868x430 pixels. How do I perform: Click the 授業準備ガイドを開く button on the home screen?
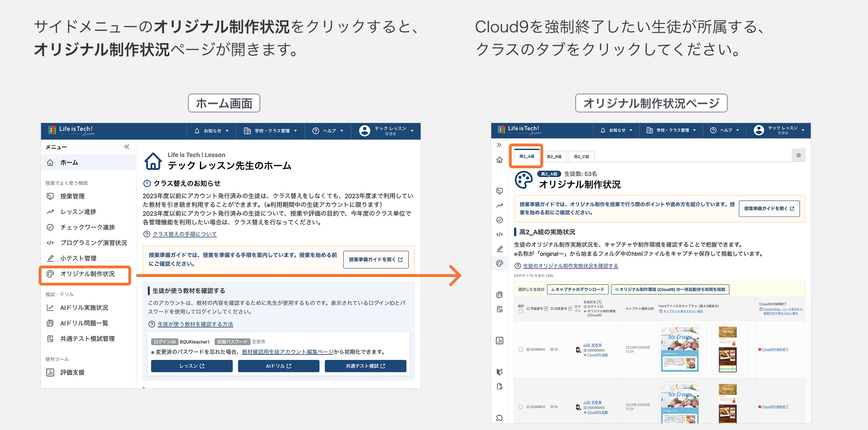coord(376,260)
